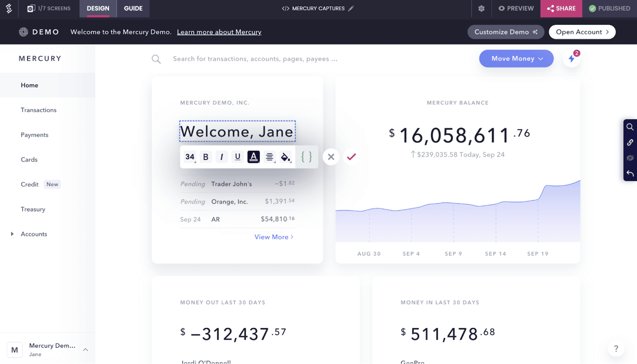This screenshot has height=364, width=637.
Task: Open the fill color bucket swatch
Action: (x=286, y=157)
